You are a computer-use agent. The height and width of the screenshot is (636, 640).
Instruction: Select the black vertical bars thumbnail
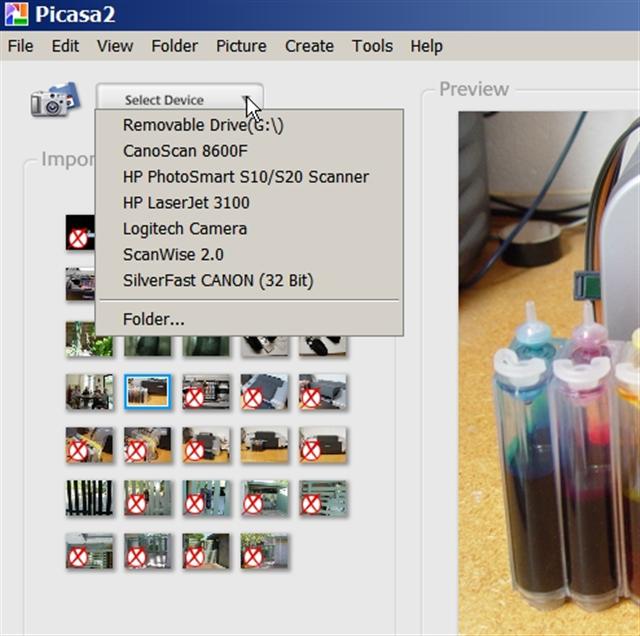[89, 498]
